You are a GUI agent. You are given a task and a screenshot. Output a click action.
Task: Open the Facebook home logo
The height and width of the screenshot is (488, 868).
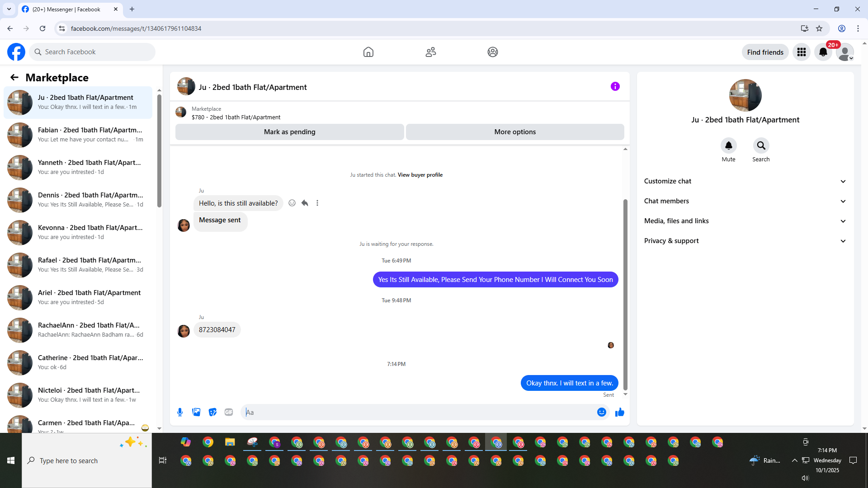pyautogui.click(x=16, y=52)
